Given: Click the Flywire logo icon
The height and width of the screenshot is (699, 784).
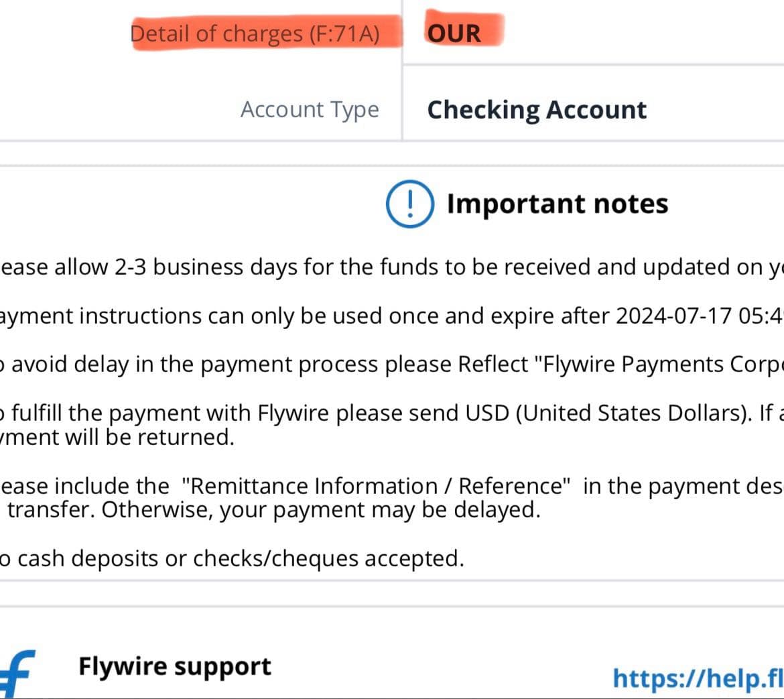Looking at the screenshot, I should [x=17, y=672].
